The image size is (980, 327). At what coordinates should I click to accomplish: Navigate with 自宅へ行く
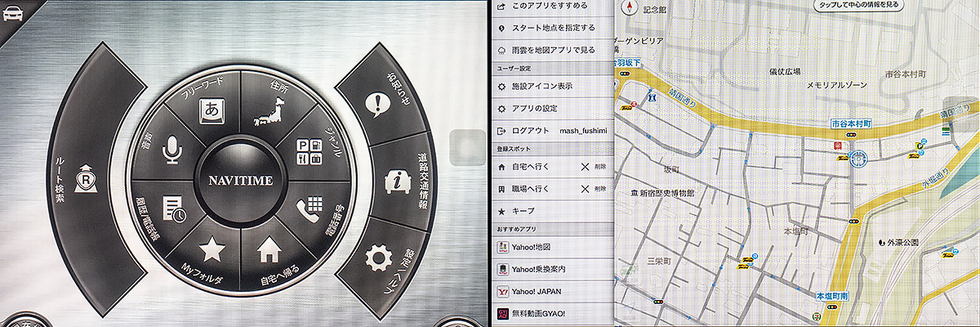coord(532,167)
